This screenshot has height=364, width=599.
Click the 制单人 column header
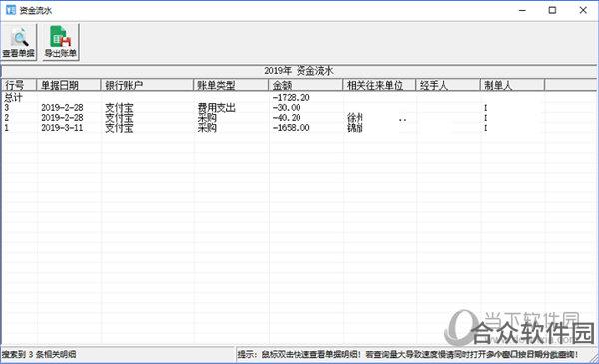pyautogui.click(x=512, y=85)
